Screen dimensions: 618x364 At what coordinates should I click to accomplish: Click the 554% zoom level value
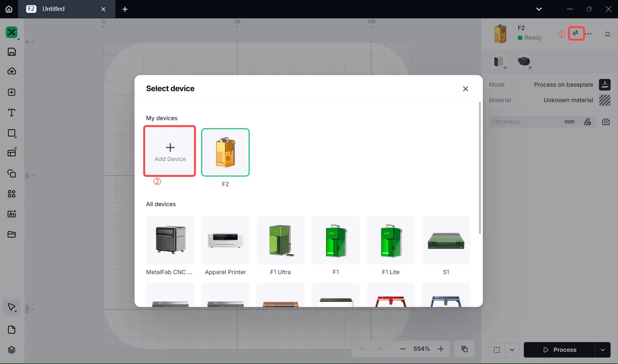[422, 349]
